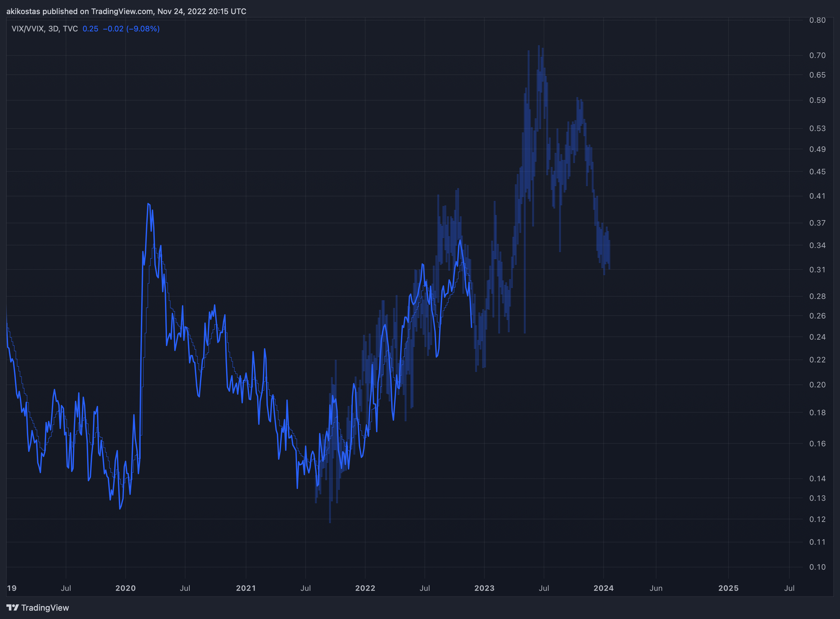This screenshot has width=840, height=619.
Task: Click the 0.59 price scale label
Action: [818, 100]
